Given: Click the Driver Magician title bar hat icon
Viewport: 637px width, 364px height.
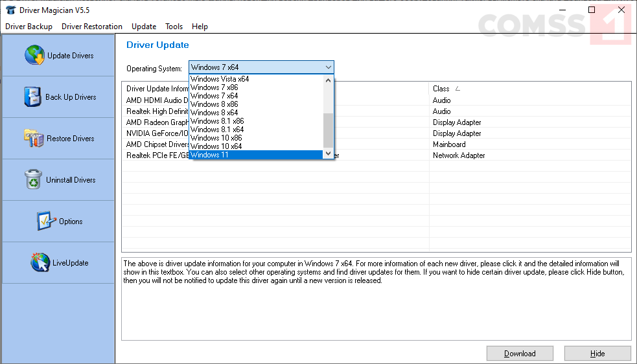Looking at the screenshot, I should [11, 10].
